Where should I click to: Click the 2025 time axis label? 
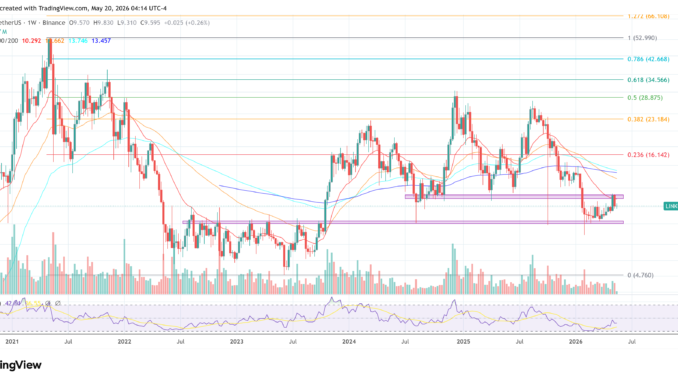(x=463, y=342)
